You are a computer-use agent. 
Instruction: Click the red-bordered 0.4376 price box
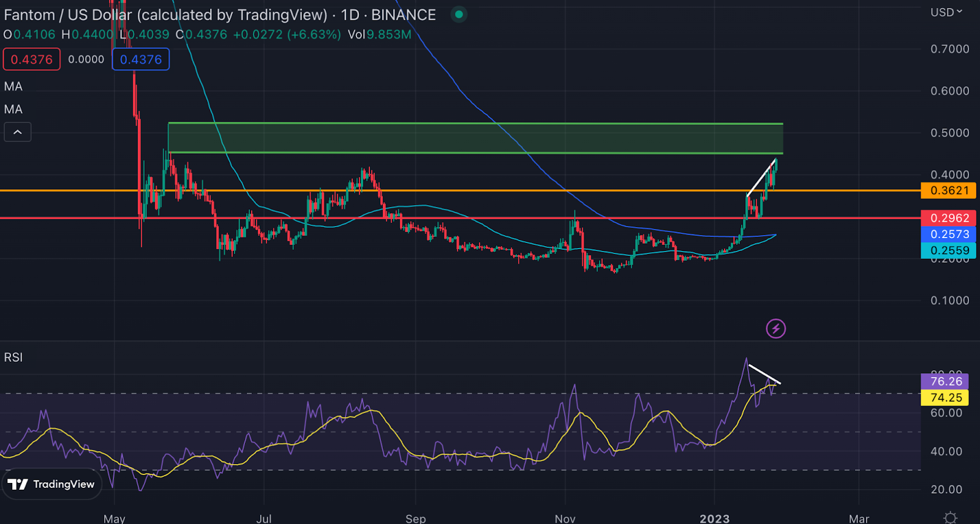click(32, 59)
